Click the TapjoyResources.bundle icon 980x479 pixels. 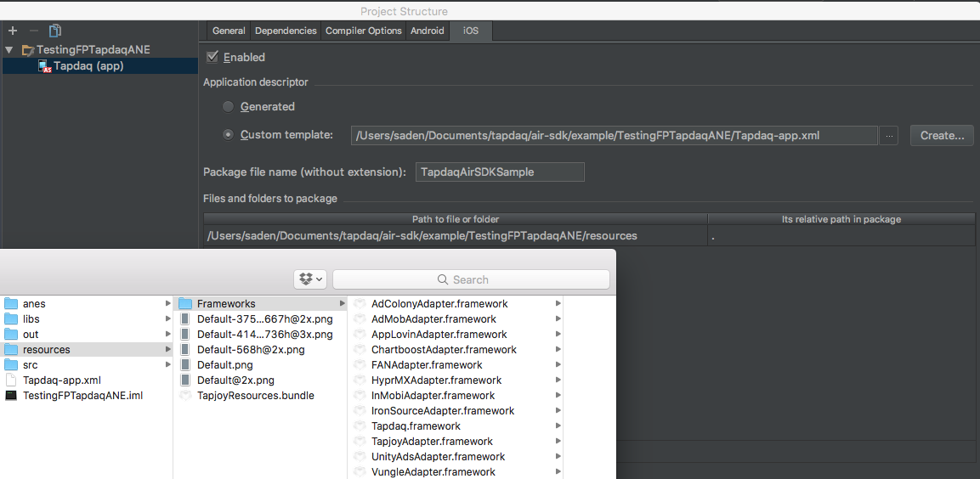(x=185, y=395)
